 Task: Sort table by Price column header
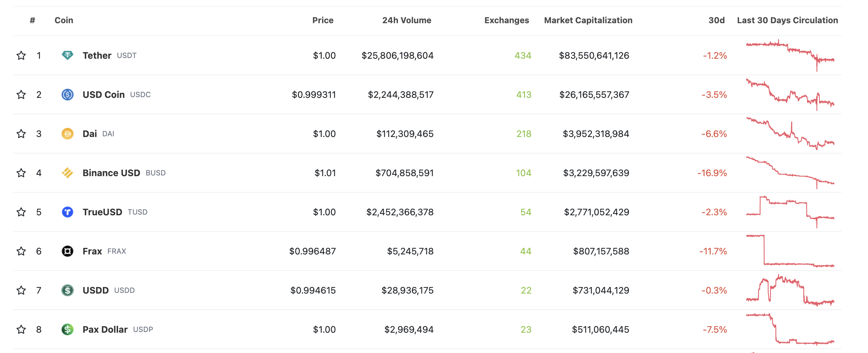click(322, 20)
